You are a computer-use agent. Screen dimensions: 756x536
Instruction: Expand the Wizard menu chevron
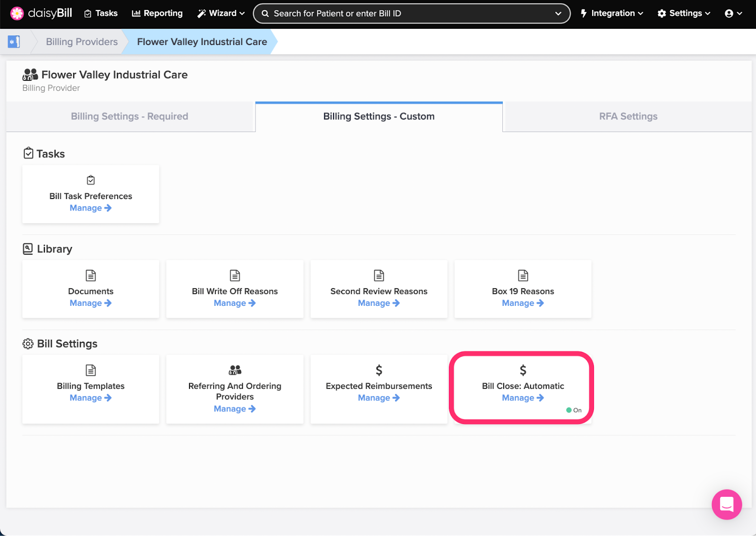(x=241, y=13)
